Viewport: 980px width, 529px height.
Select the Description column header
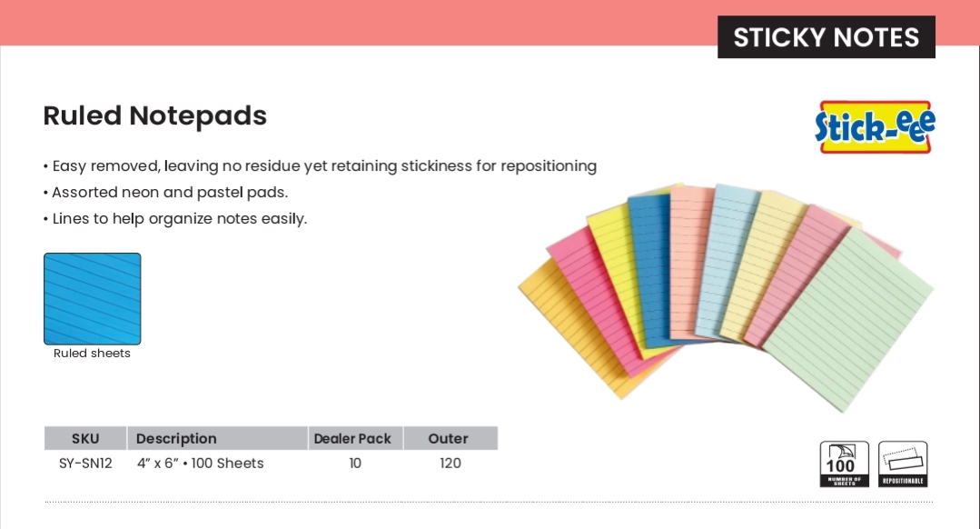click(176, 438)
